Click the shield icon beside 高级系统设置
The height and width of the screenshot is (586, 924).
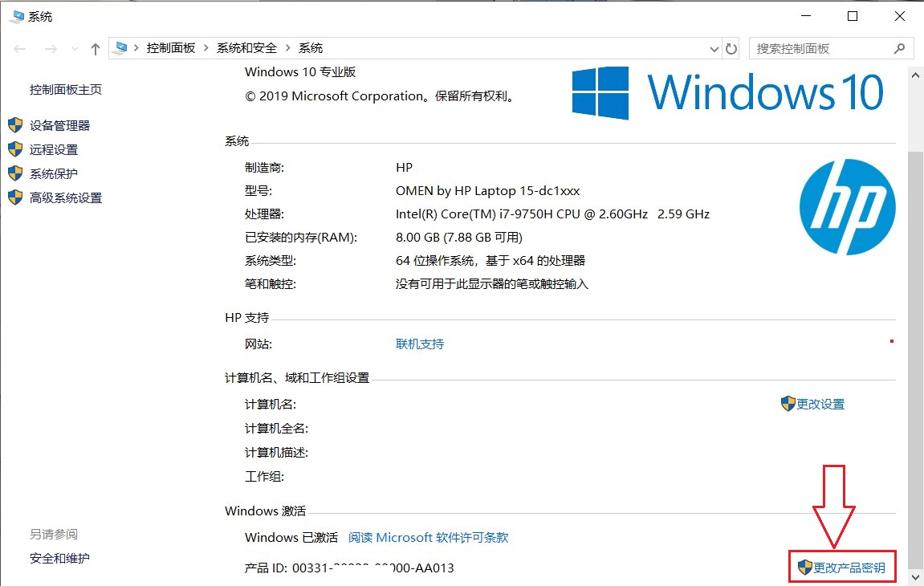click(15, 197)
